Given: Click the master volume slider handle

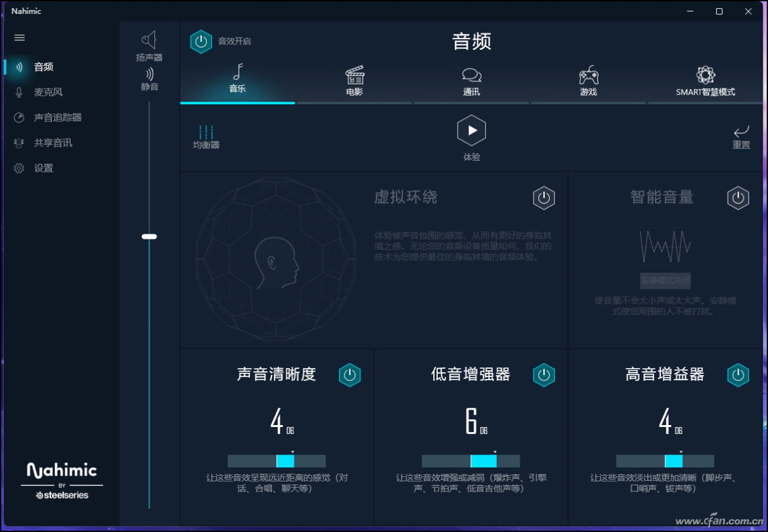Looking at the screenshot, I should (x=149, y=236).
